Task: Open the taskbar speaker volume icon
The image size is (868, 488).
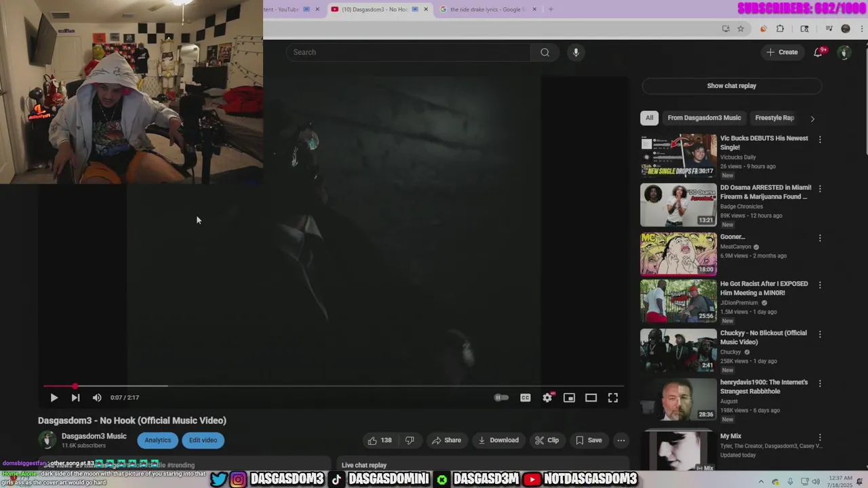Action: coord(816,481)
